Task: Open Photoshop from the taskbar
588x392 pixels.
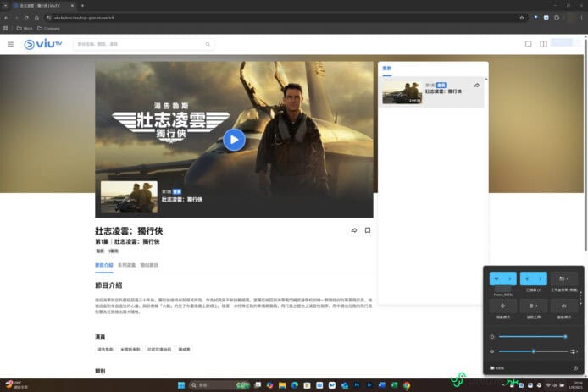Action: 357,385
